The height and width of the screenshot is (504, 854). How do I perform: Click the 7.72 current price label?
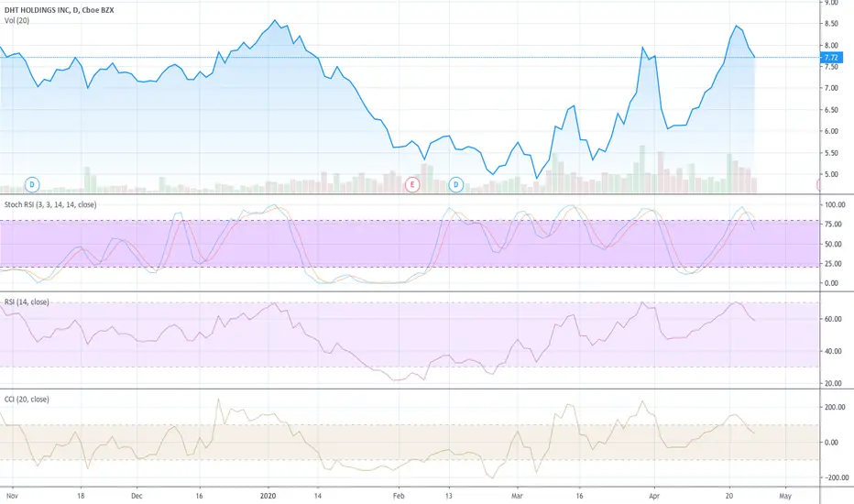(x=832, y=57)
